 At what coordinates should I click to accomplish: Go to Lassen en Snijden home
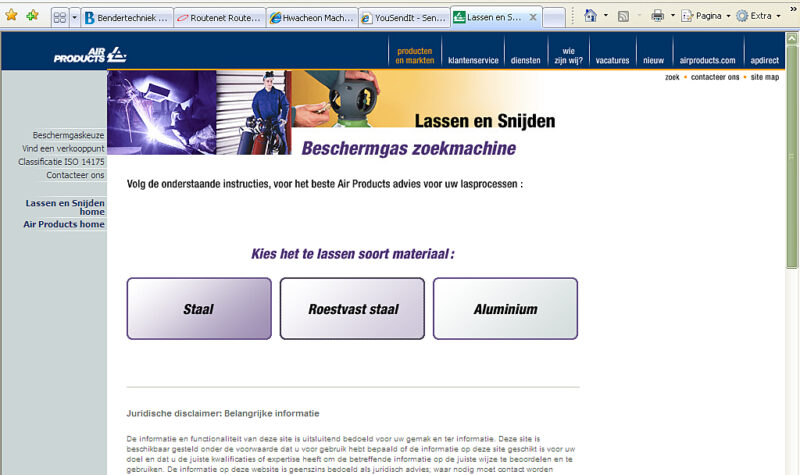click(65, 207)
